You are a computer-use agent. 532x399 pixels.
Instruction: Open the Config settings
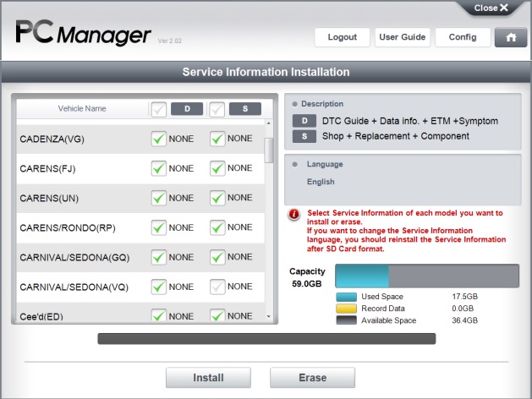point(463,37)
